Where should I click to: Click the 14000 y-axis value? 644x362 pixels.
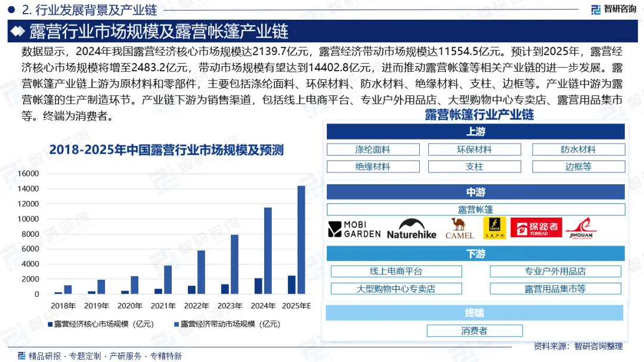pyautogui.click(x=28, y=188)
